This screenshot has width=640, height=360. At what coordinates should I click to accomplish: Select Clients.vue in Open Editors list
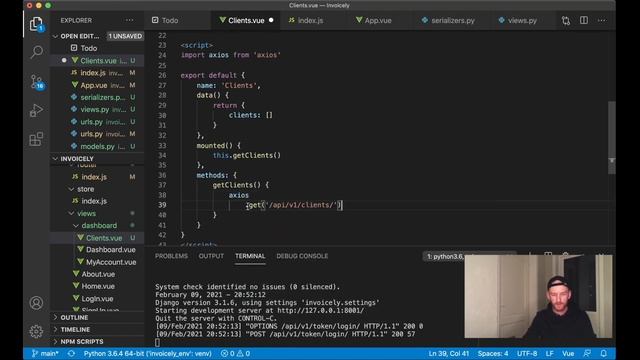point(97,60)
